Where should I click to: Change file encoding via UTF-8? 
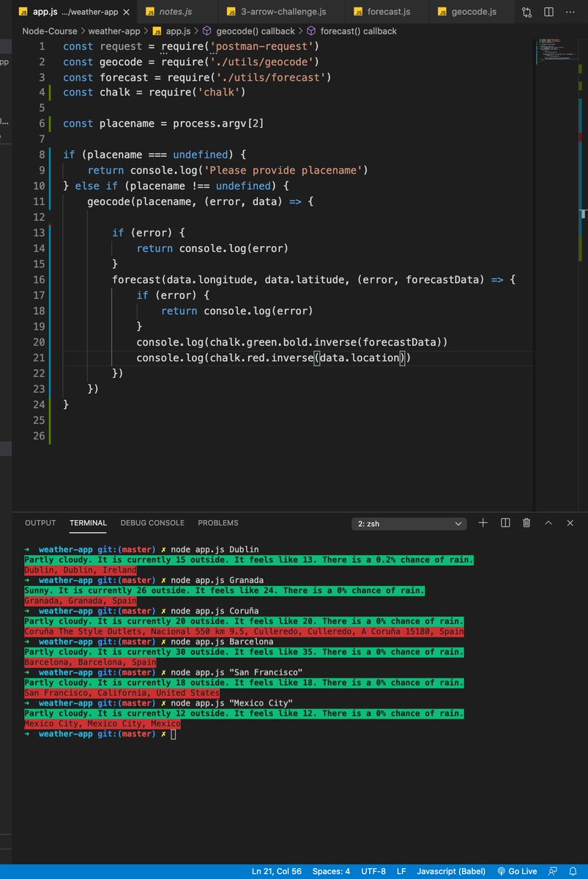(373, 871)
